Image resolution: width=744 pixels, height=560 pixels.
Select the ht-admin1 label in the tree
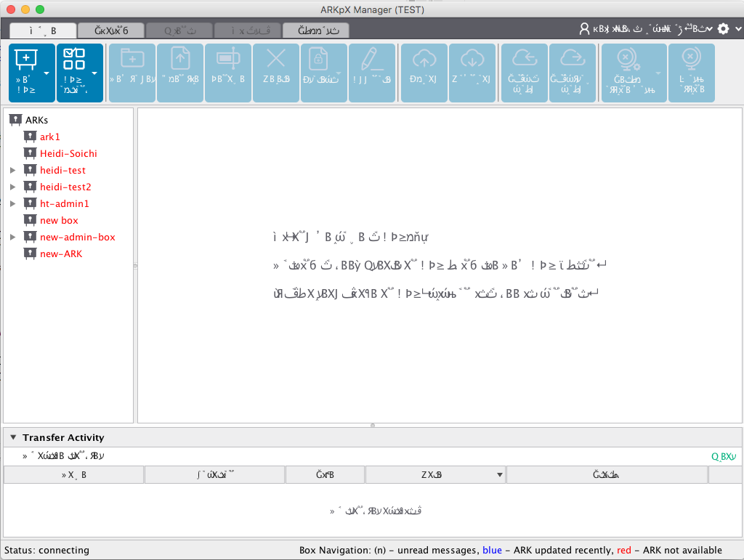pyautogui.click(x=65, y=203)
